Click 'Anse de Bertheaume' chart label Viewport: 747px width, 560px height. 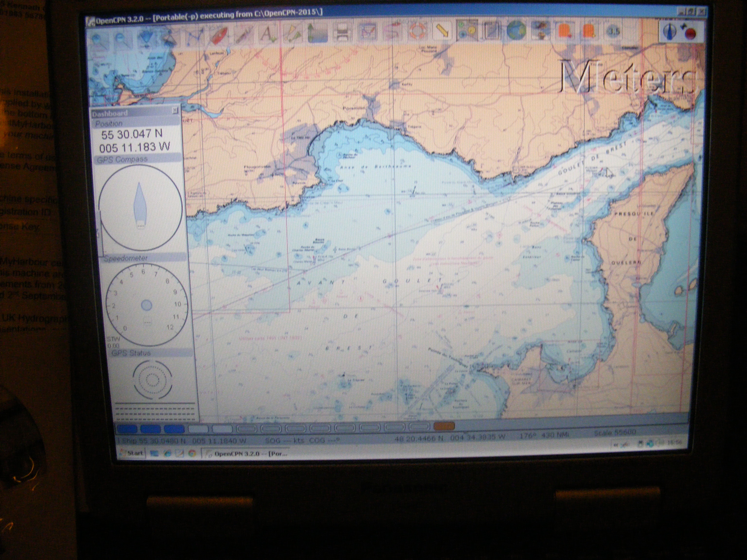(375, 167)
